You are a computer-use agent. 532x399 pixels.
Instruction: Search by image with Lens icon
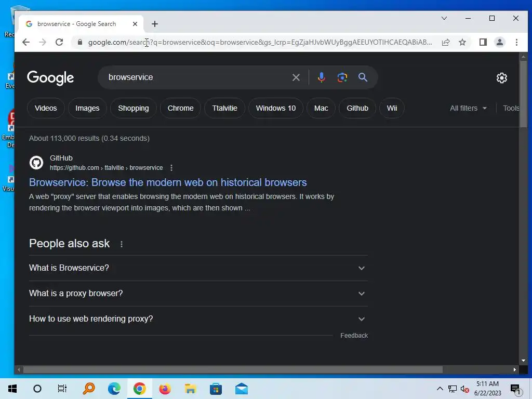(x=342, y=77)
